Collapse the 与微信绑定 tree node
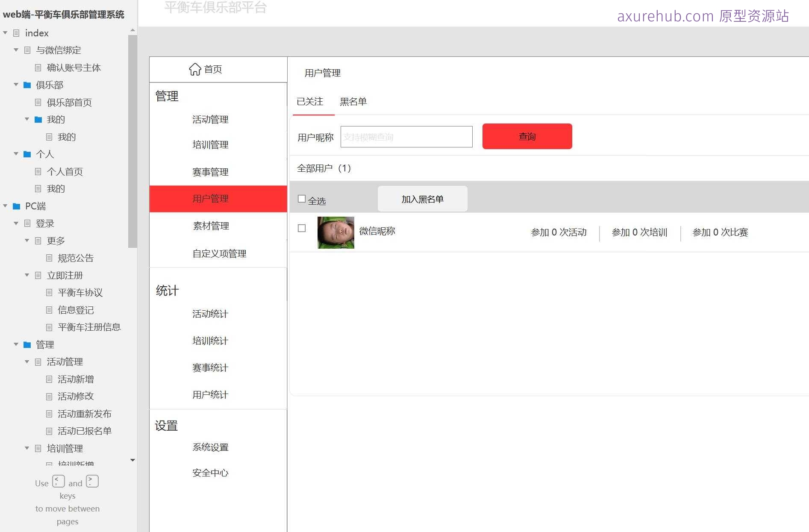The width and height of the screenshot is (809, 532). [x=16, y=50]
